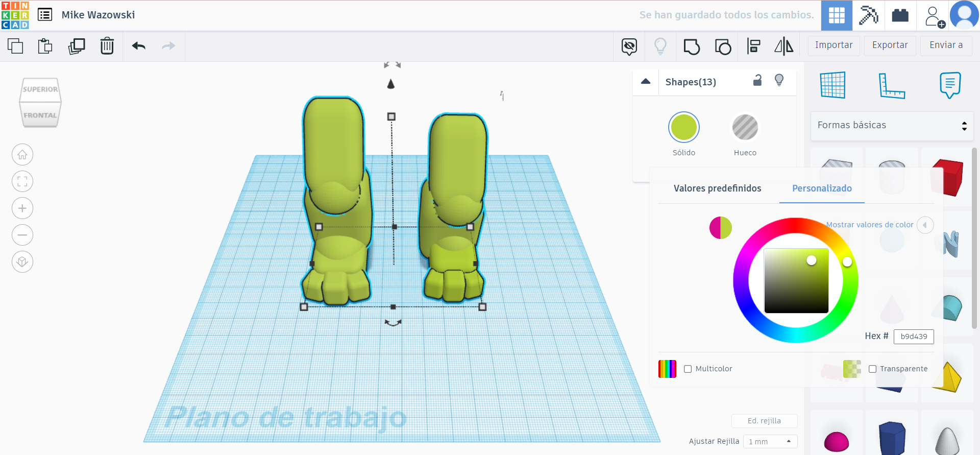Open the Notes tool
Screen dimensions: 980x455
[x=950, y=85]
